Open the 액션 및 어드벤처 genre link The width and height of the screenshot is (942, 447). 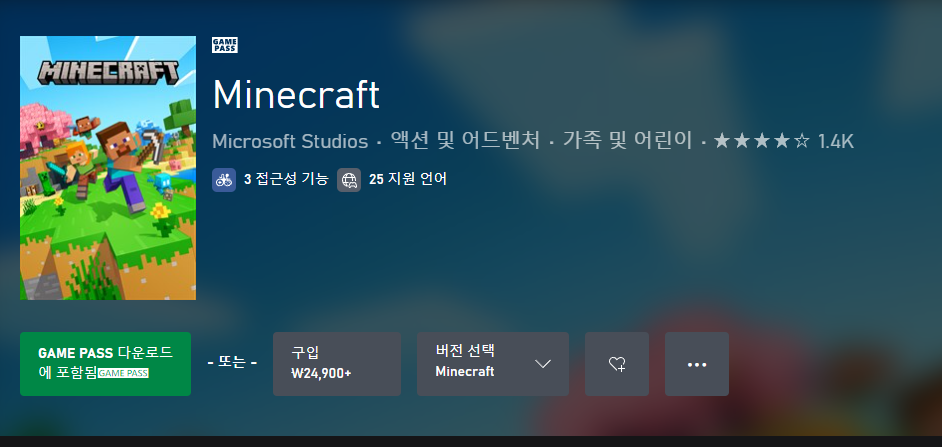point(465,141)
